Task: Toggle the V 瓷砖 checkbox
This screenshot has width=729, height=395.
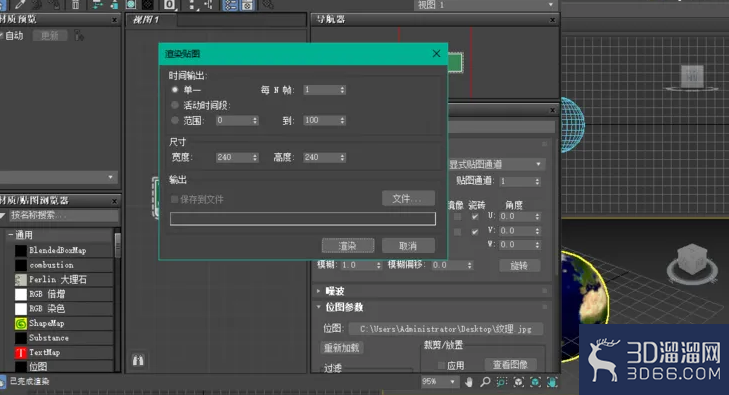Action: 475,231
